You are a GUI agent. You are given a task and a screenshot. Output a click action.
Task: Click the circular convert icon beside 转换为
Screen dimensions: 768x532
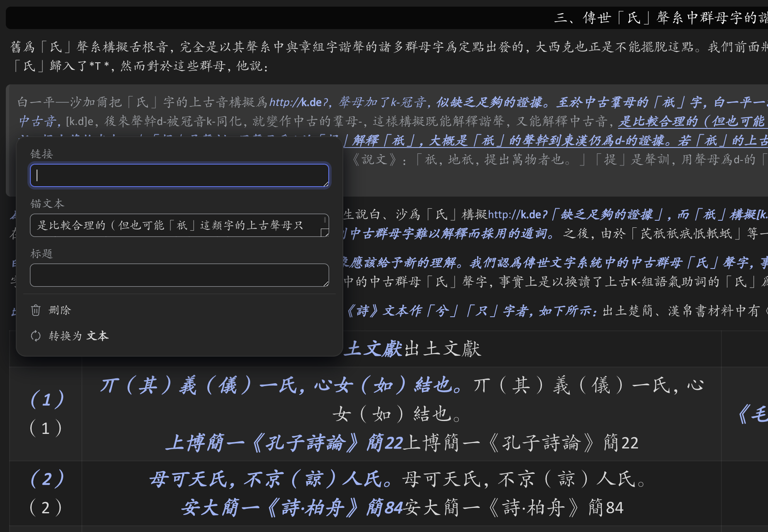[x=36, y=335]
